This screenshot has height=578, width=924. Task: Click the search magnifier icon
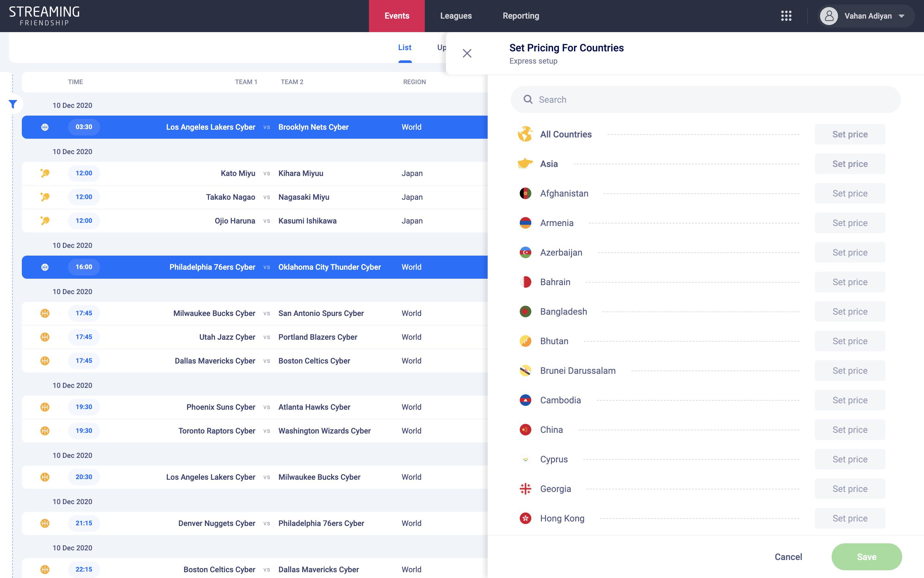(x=528, y=100)
